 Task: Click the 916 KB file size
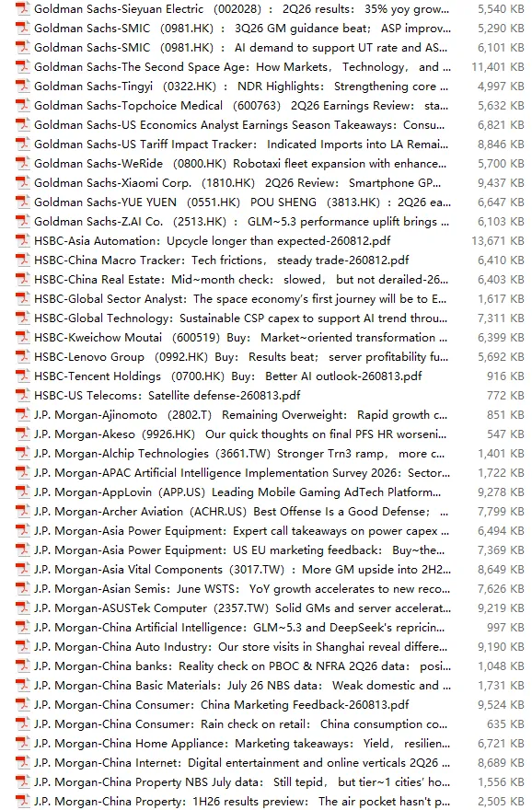pyautogui.click(x=505, y=376)
